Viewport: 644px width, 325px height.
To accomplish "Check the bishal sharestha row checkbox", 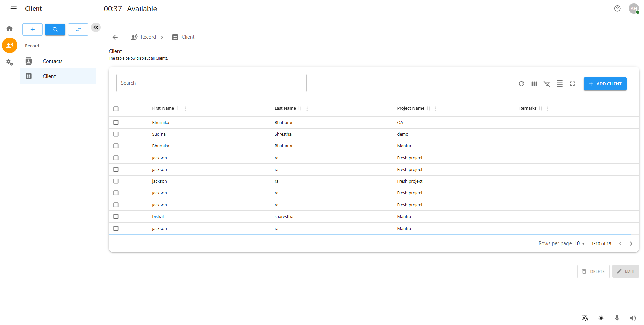I will (x=116, y=216).
